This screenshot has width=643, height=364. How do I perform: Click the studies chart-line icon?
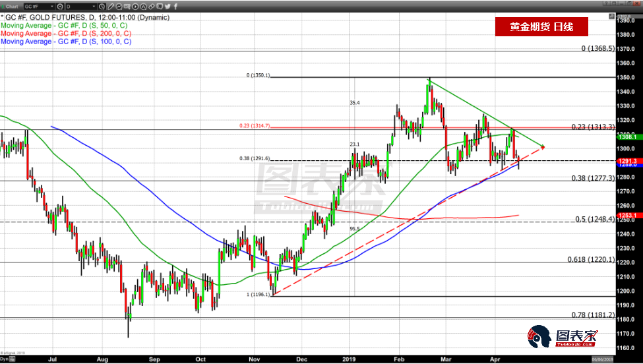click(x=119, y=7)
